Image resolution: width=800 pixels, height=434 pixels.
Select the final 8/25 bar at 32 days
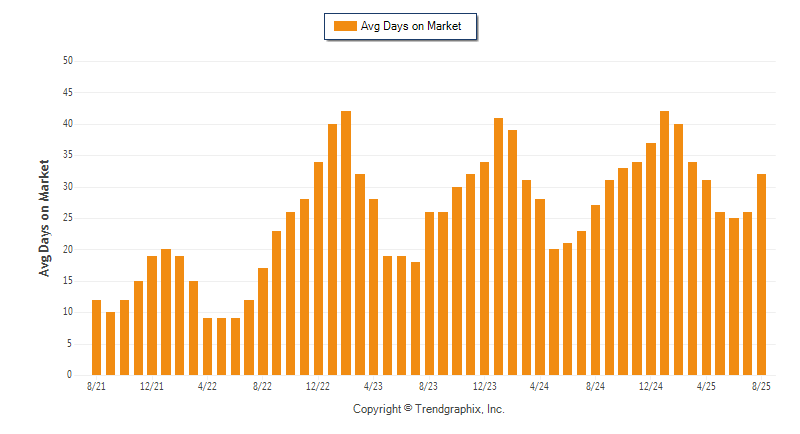762,275
